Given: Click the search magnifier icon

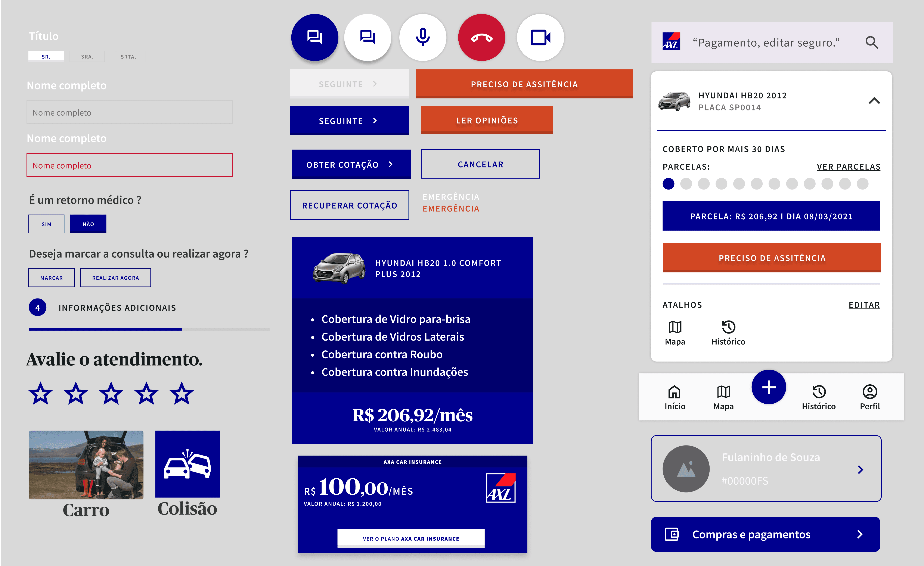Looking at the screenshot, I should 871,43.
